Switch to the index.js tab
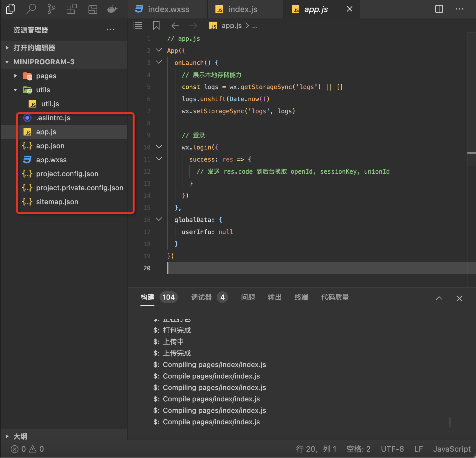The width and height of the screenshot is (476, 458). pyautogui.click(x=245, y=9)
